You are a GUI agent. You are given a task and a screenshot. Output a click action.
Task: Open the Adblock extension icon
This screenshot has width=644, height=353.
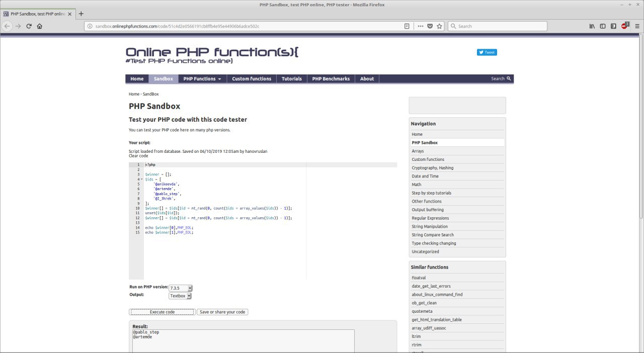[625, 26]
